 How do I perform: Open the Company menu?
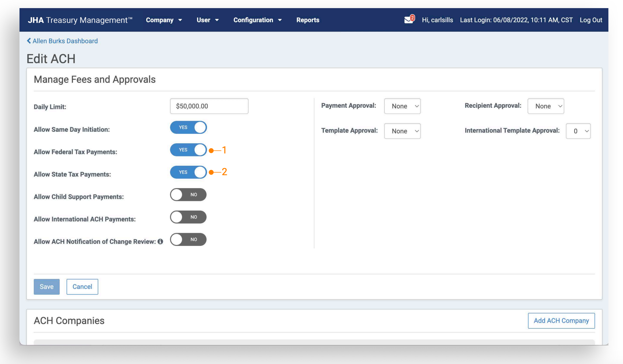(164, 20)
